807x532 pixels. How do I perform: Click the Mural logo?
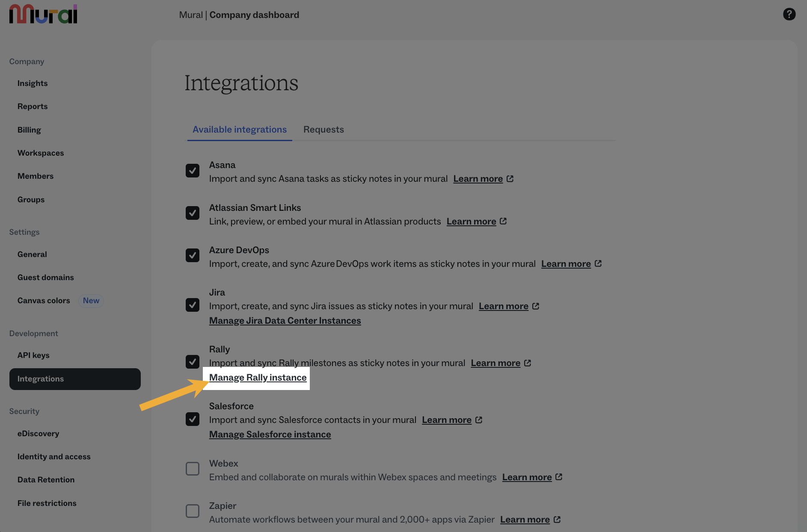pos(43,14)
